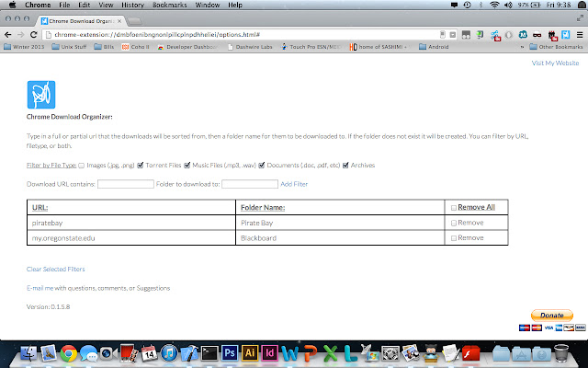Open iTunes from the dock
Screen dimensions: 588x368
pyautogui.click(x=169, y=353)
